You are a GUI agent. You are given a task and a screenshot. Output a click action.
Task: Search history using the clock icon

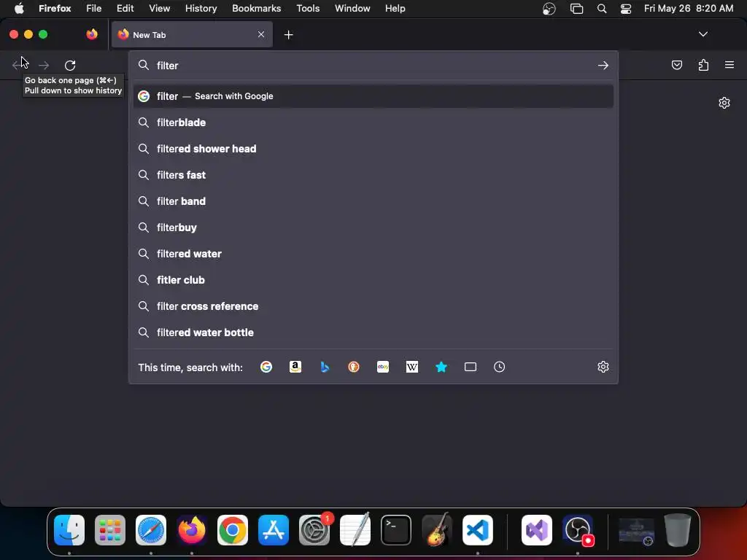pyautogui.click(x=499, y=367)
